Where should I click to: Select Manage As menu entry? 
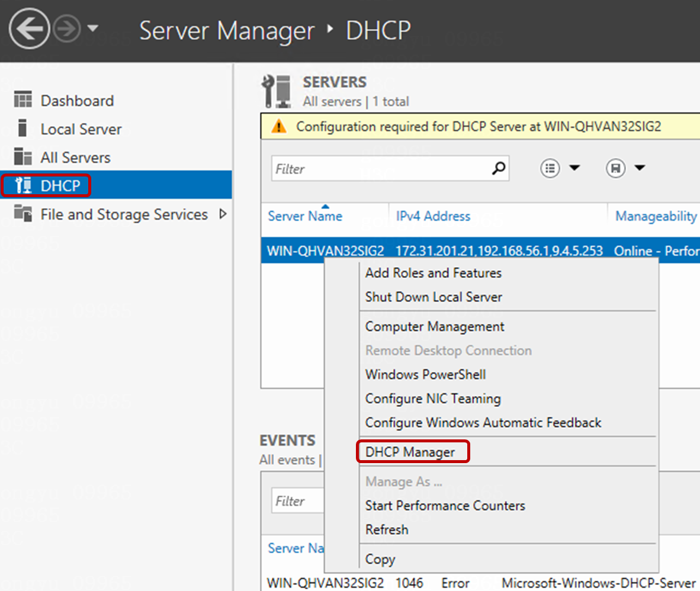pyautogui.click(x=403, y=481)
